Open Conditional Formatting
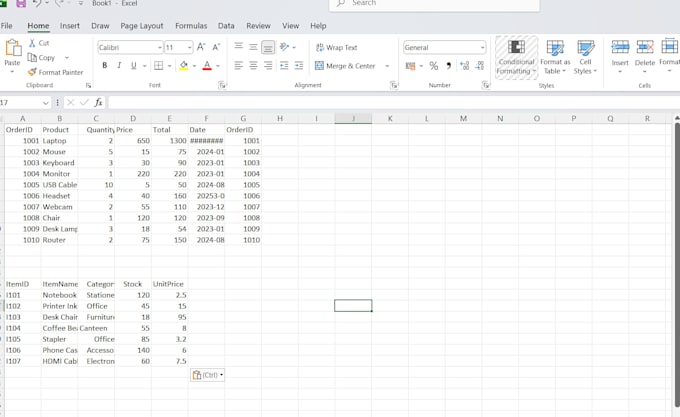This screenshot has width=680, height=417. click(x=516, y=57)
